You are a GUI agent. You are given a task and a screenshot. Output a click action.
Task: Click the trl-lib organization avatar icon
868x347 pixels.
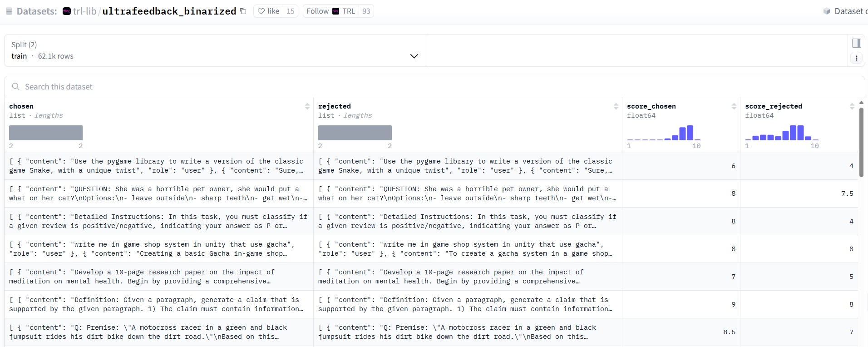[67, 11]
